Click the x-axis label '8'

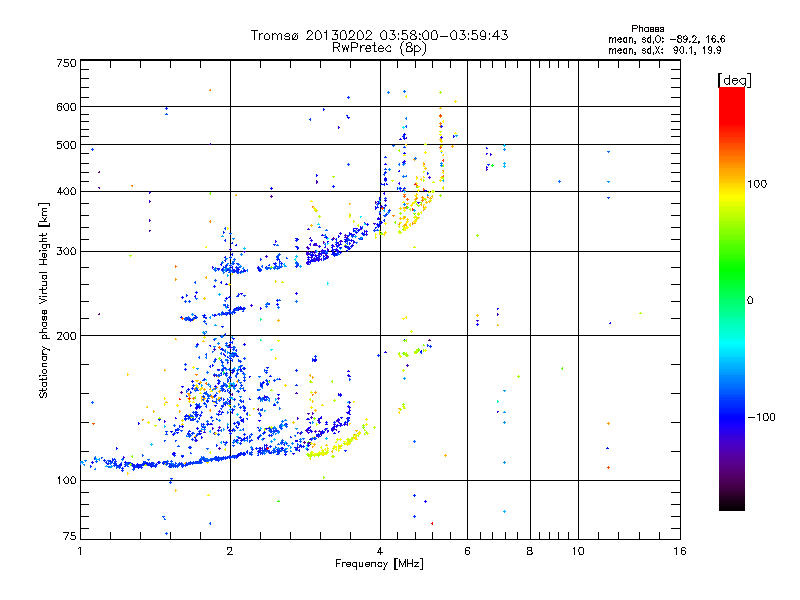530,551
